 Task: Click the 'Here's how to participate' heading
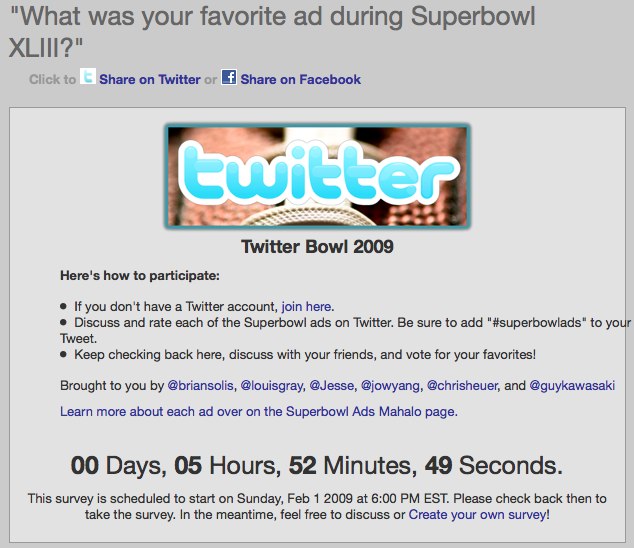[140, 276]
